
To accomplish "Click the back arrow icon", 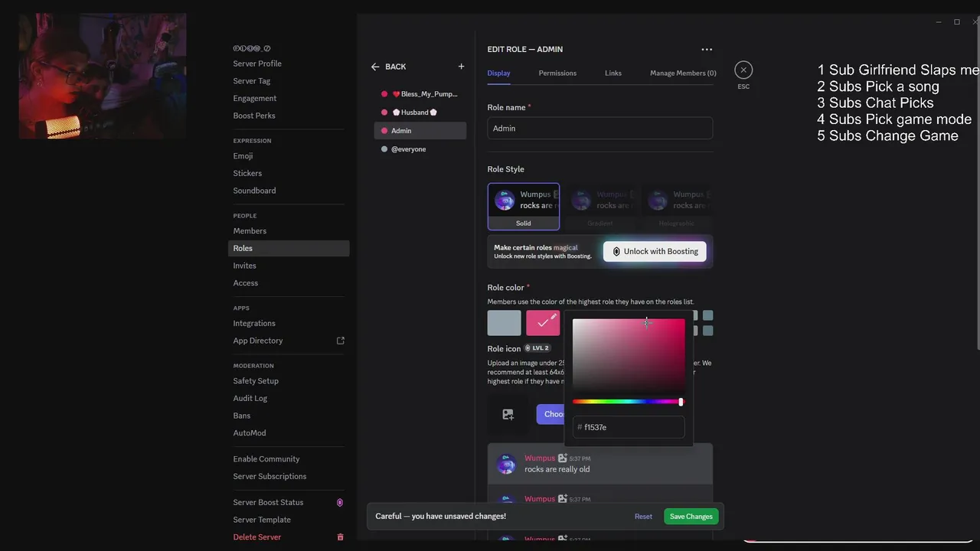I will 375,67.
